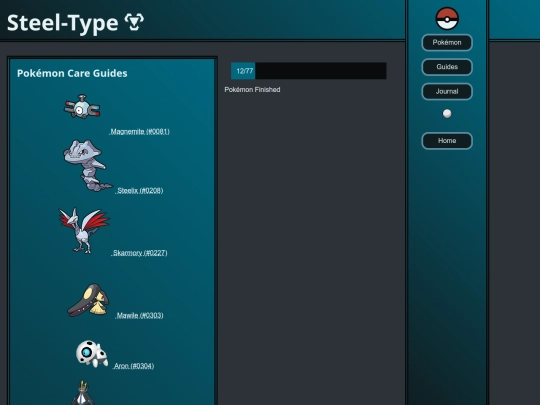Click the Steel-type symbol beside the title
540x405 pixels.
tap(134, 22)
